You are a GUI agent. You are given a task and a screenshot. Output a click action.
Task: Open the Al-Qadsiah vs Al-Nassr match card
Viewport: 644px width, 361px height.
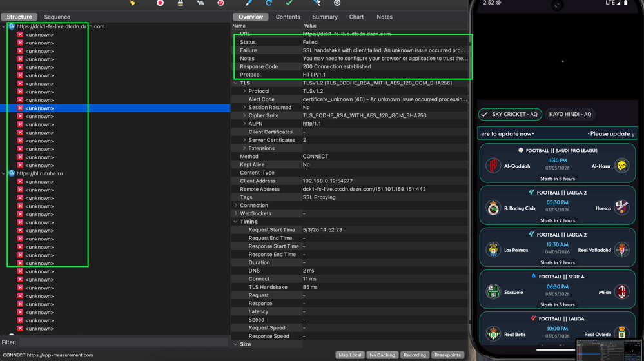[x=558, y=163]
